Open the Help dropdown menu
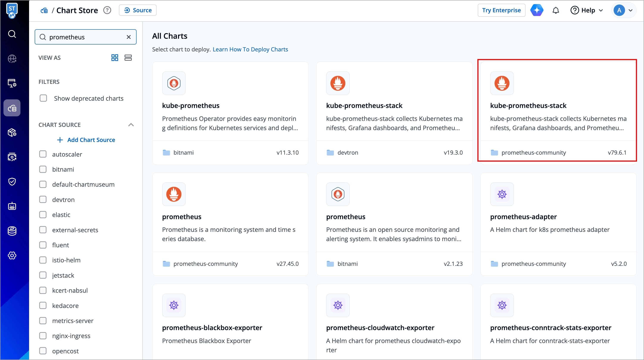Screen dimensions: 644x360 586,10
